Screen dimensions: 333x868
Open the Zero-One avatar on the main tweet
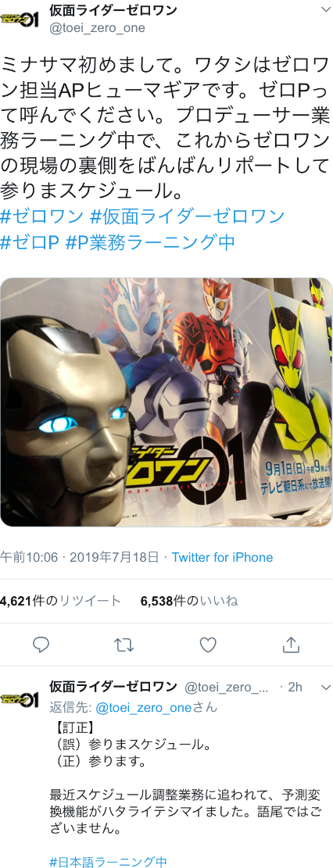click(x=20, y=19)
